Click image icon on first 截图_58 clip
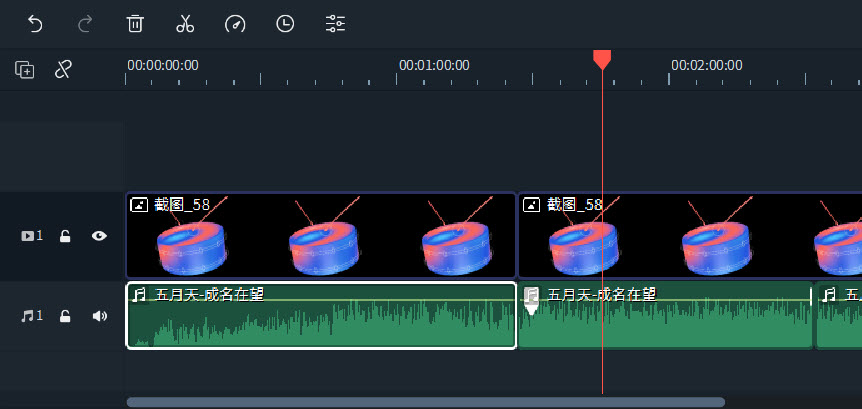862x409 pixels. point(139,205)
